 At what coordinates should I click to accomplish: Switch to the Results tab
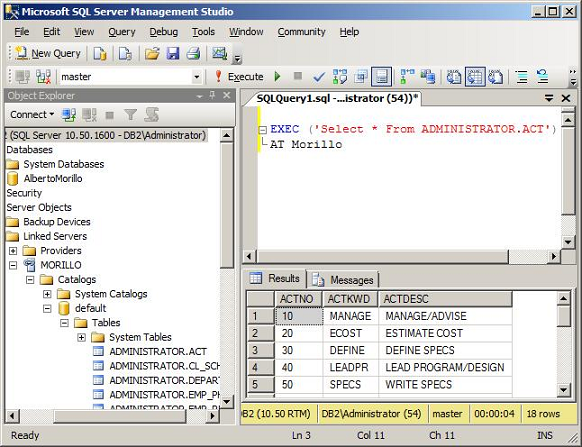(275, 278)
